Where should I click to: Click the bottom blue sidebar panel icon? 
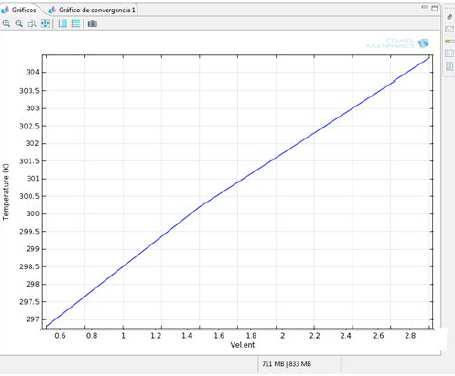pyautogui.click(x=449, y=66)
